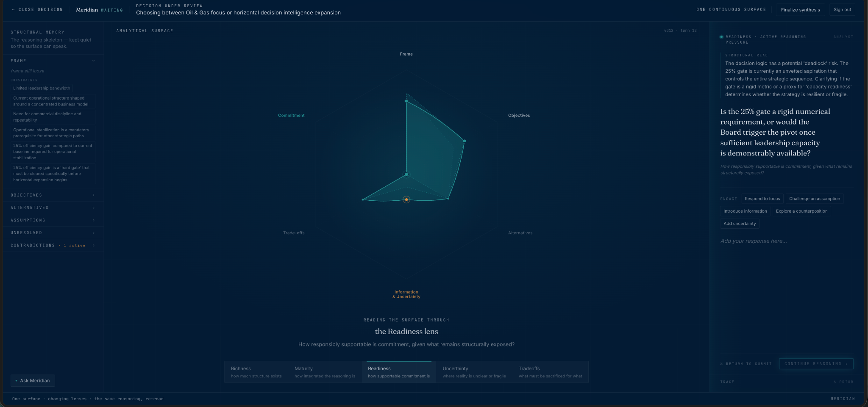
Task: Select the Tradeoffs lens tab
Action: pyautogui.click(x=550, y=372)
